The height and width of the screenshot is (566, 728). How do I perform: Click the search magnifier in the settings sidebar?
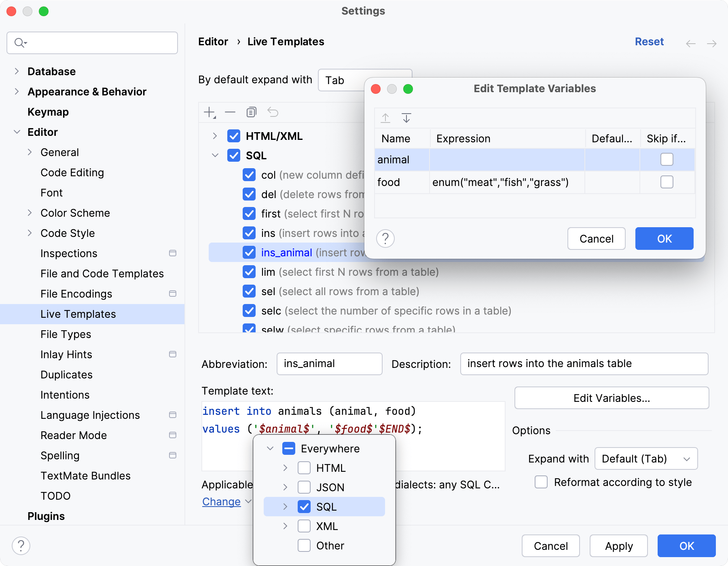(x=20, y=42)
